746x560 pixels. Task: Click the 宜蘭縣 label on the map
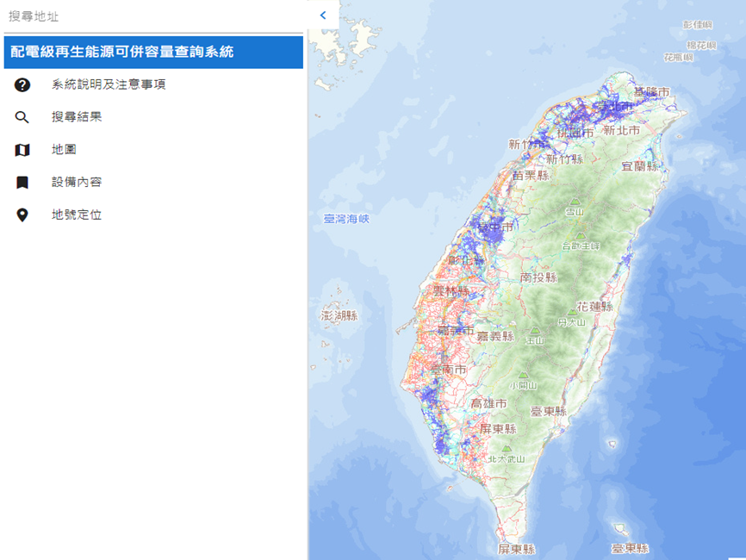(x=639, y=165)
